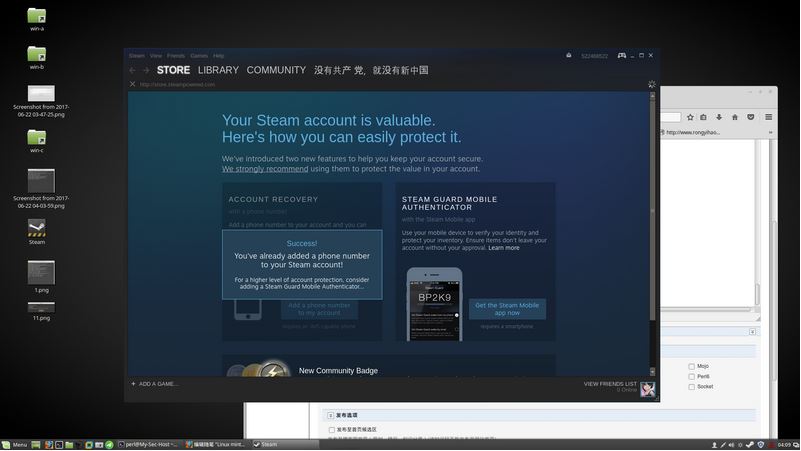The image size is (801, 451).
Task: Select the 11.png file on desktop
Action: click(x=41, y=307)
